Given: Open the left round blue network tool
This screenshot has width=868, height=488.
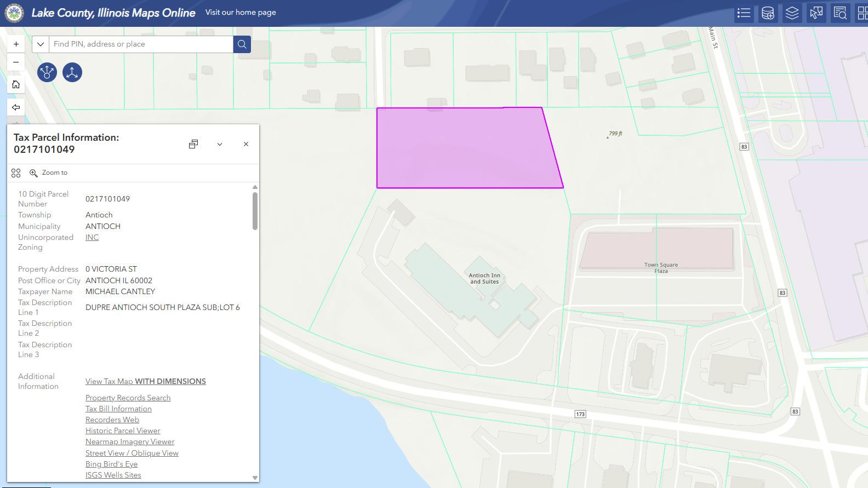Looking at the screenshot, I should tap(47, 72).
